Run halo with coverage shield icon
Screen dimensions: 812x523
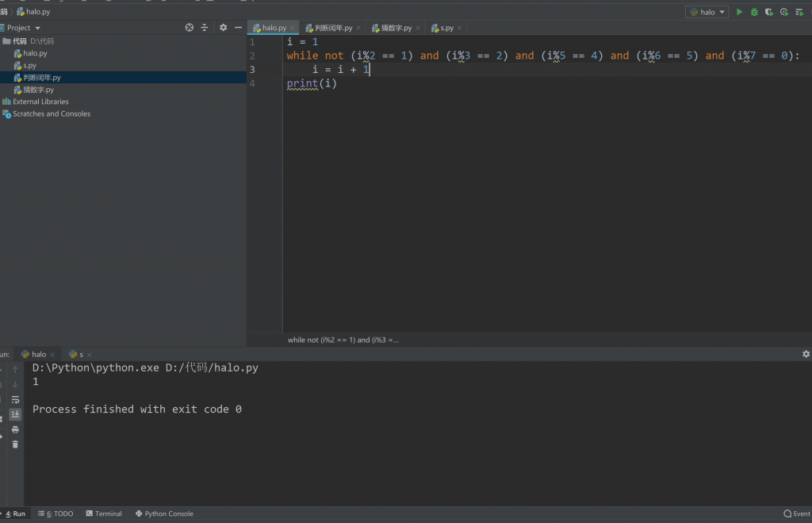click(x=768, y=12)
